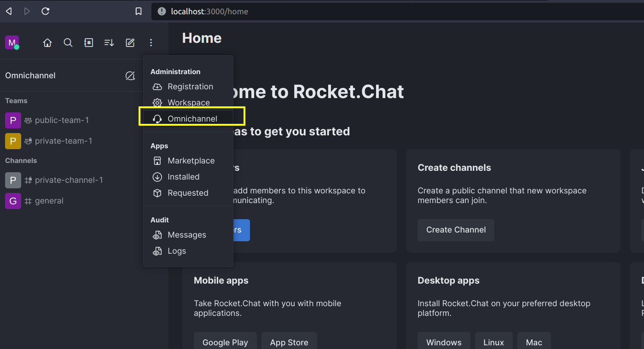Open the Directory icon next to search
644x349 pixels.
coord(88,42)
